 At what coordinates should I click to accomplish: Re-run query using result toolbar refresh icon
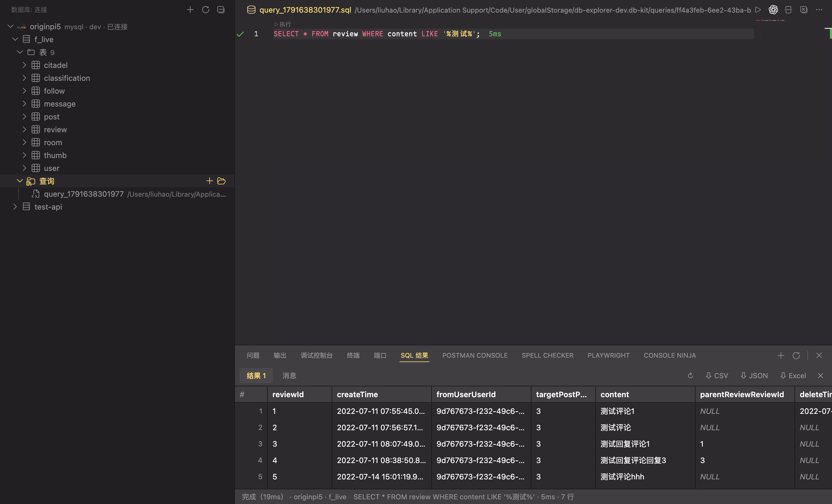691,376
